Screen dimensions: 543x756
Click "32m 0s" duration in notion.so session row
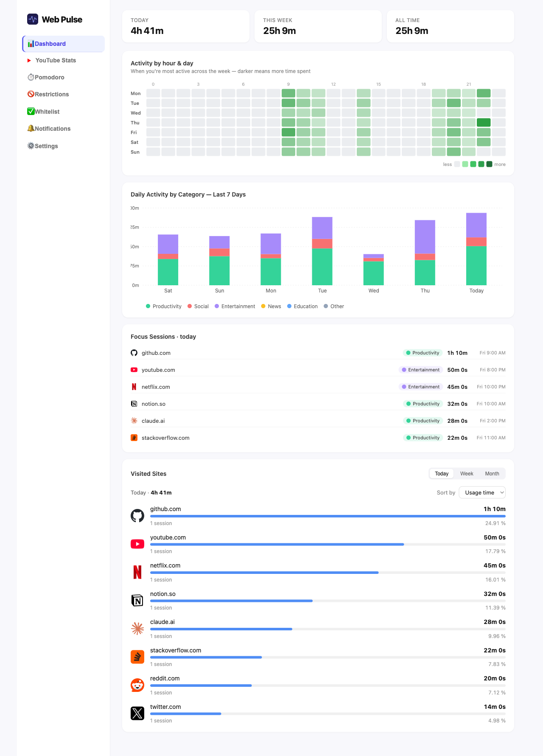(x=457, y=404)
